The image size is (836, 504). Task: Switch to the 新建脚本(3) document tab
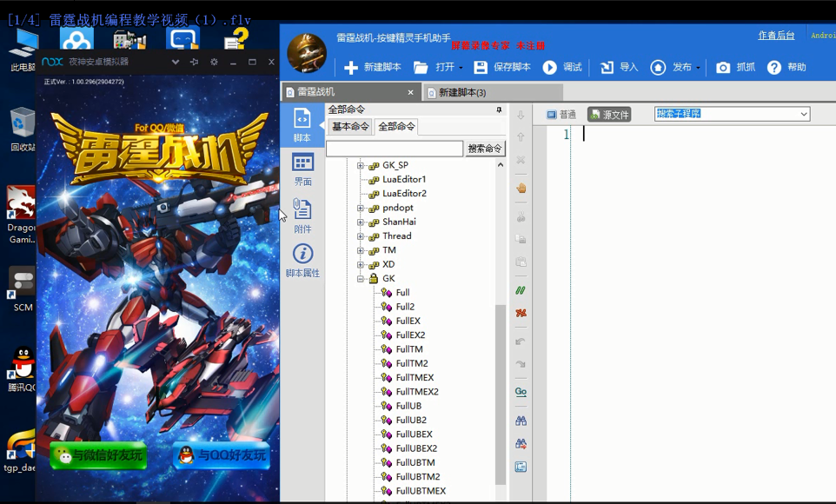click(461, 92)
